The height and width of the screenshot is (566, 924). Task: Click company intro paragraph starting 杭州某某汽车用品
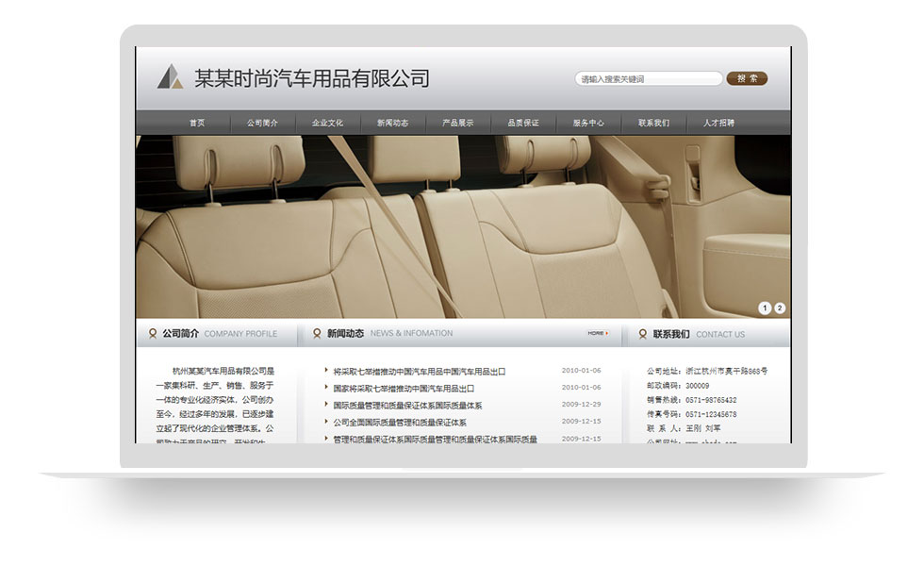pos(215,406)
